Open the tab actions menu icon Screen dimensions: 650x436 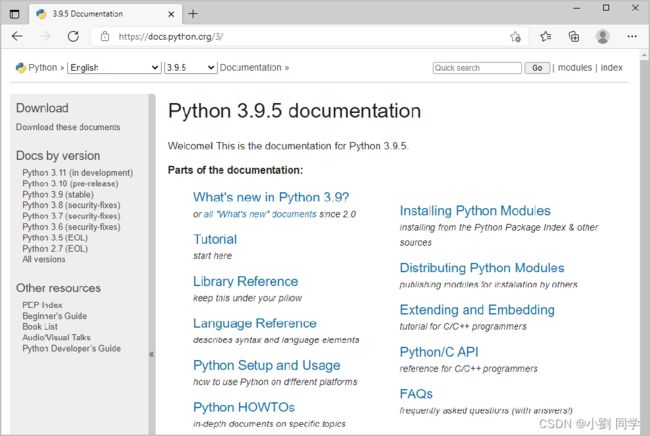pyautogui.click(x=15, y=14)
